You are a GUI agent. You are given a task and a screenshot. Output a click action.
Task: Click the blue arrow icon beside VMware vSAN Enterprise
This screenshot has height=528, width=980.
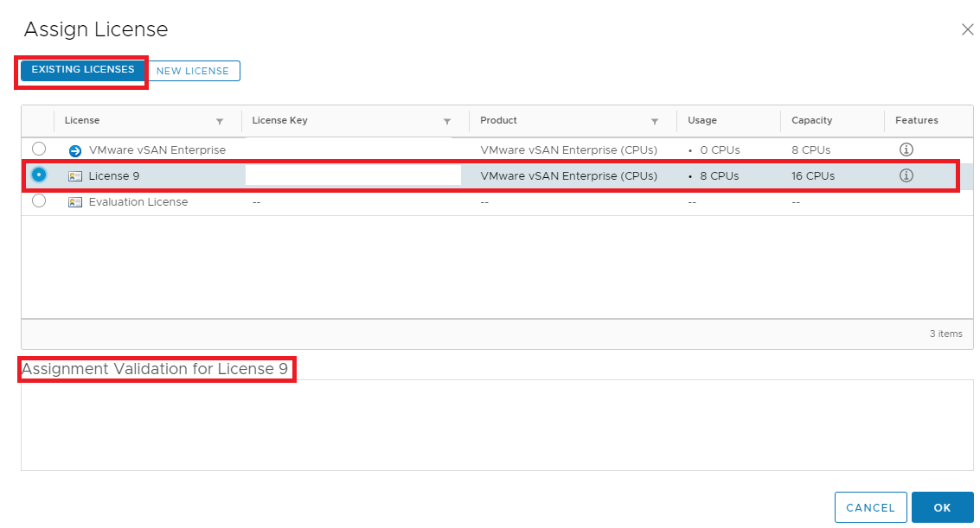(x=75, y=150)
